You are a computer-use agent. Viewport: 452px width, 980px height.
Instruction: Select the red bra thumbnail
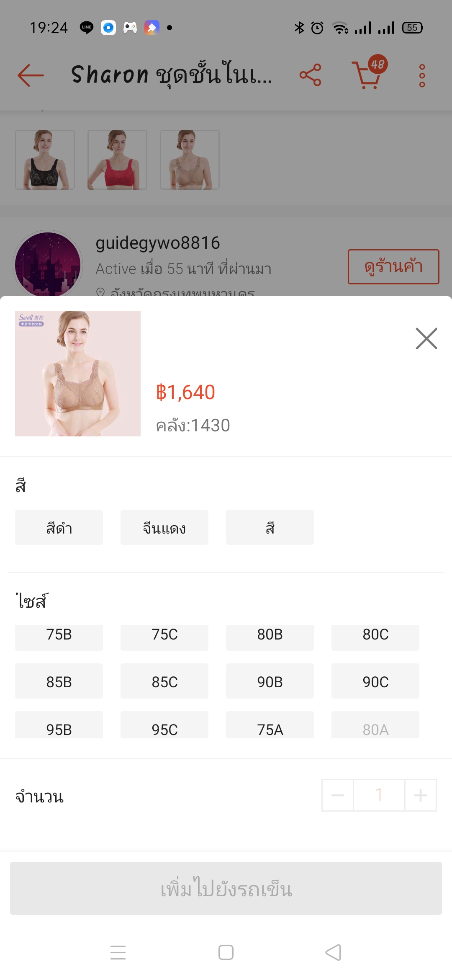tap(117, 160)
